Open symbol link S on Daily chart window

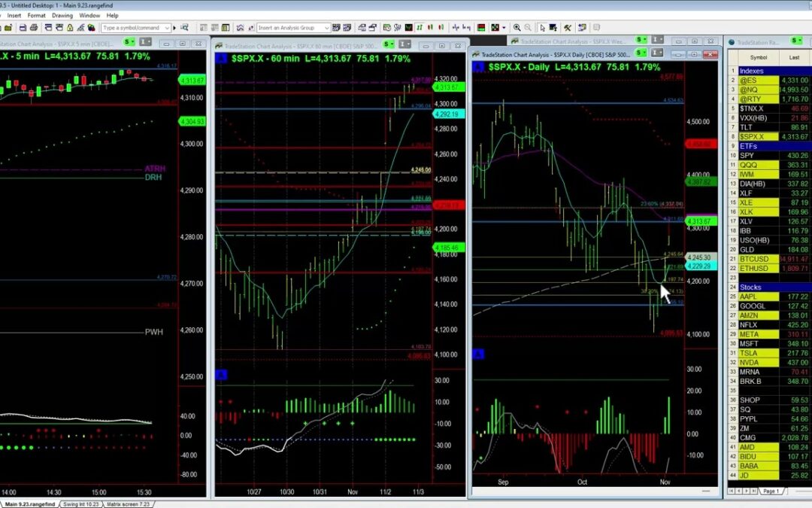coord(641,53)
